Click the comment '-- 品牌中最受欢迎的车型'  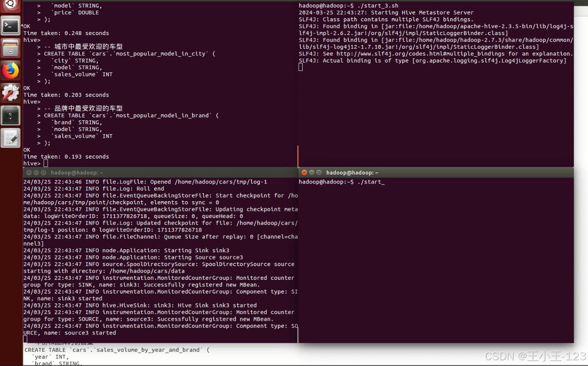(x=83, y=108)
